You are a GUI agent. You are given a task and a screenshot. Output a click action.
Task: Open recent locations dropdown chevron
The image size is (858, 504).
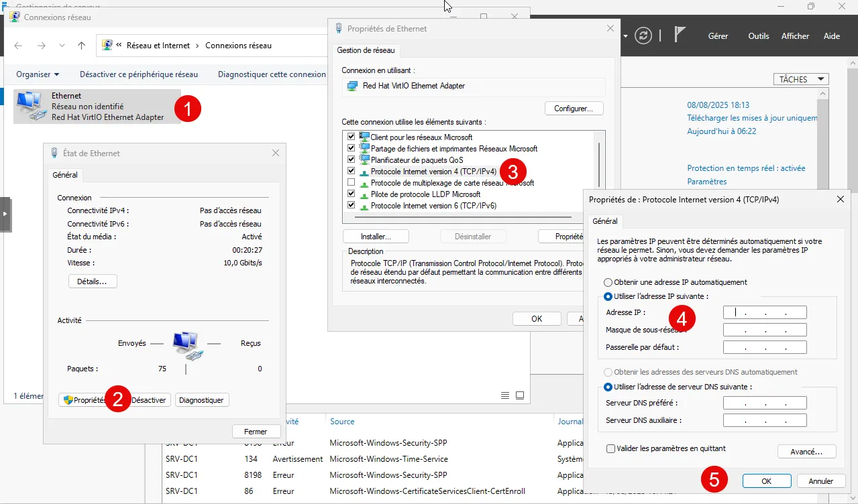(x=62, y=46)
